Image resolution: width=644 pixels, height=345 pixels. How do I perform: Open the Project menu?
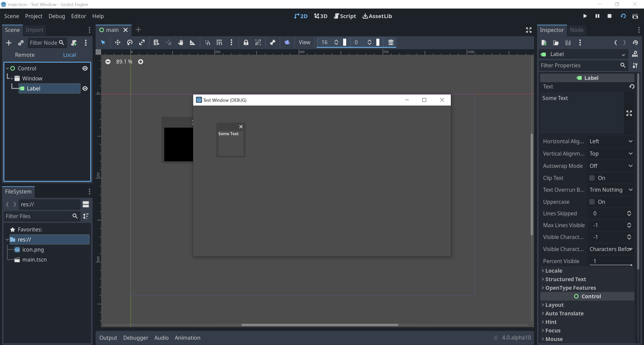33,16
